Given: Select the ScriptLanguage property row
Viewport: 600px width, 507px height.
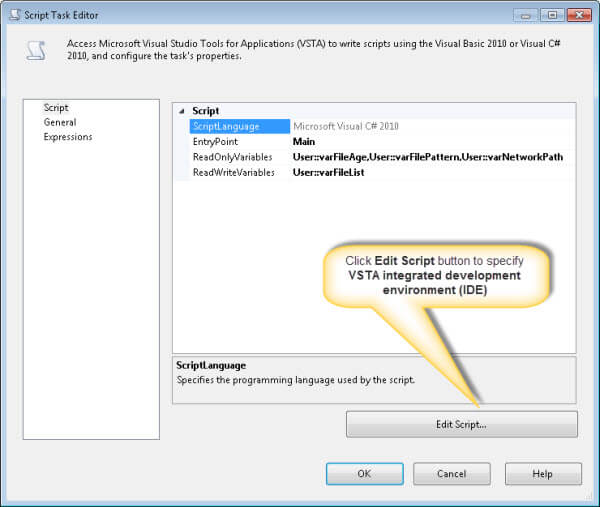Looking at the screenshot, I should point(240,126).
